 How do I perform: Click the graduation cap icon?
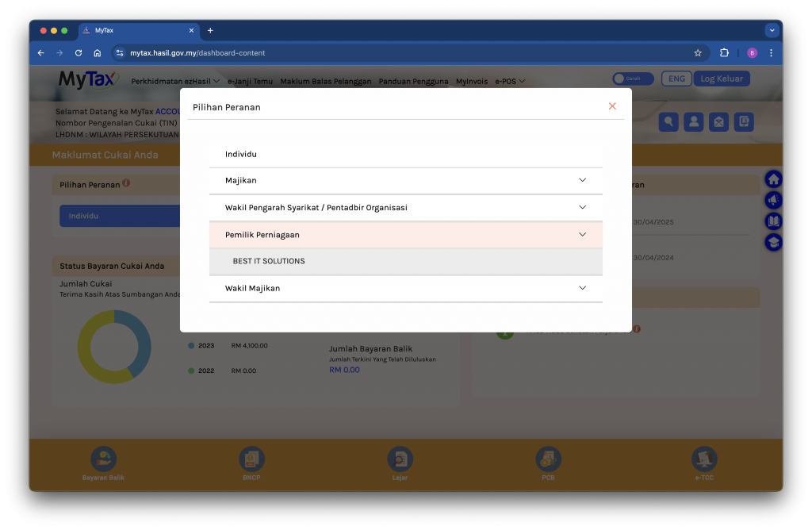click(773, 243)
